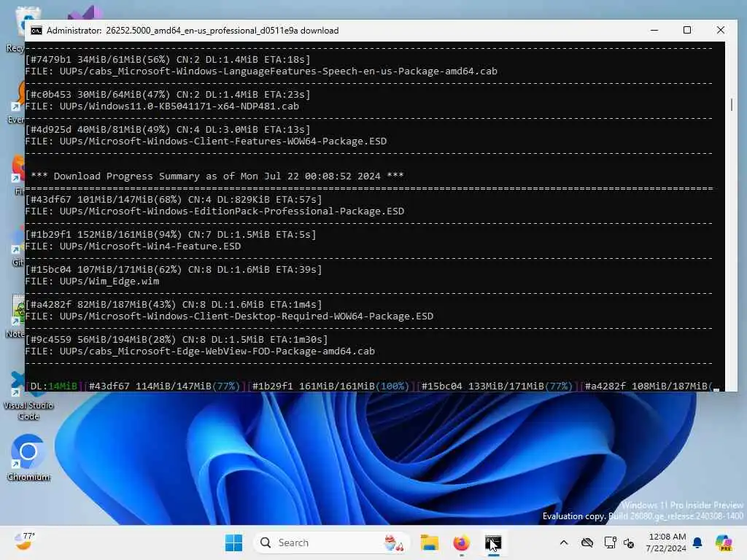
Task: Expand the hidden system tray icons
Action: (x=564, y=542)
